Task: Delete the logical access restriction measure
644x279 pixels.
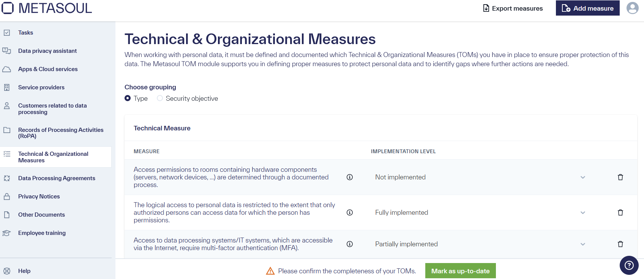Action: pyautogui.click(x=620, y=212)
